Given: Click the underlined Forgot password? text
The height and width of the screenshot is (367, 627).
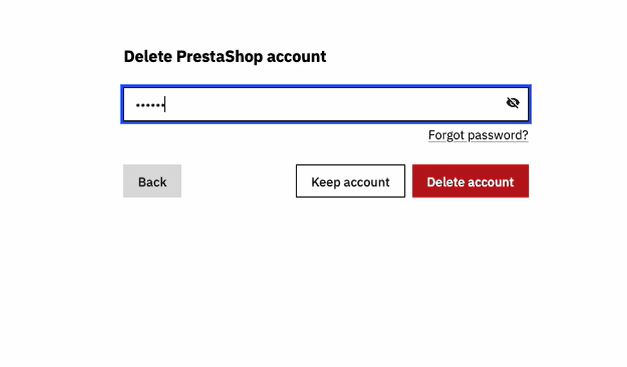Looking at the screenshot, I should [478, 135].
